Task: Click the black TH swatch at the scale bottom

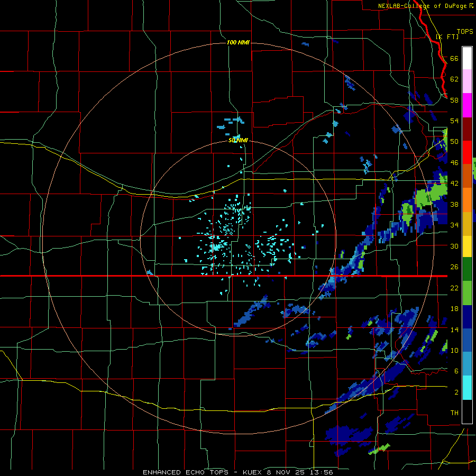Action: [467, 411]
